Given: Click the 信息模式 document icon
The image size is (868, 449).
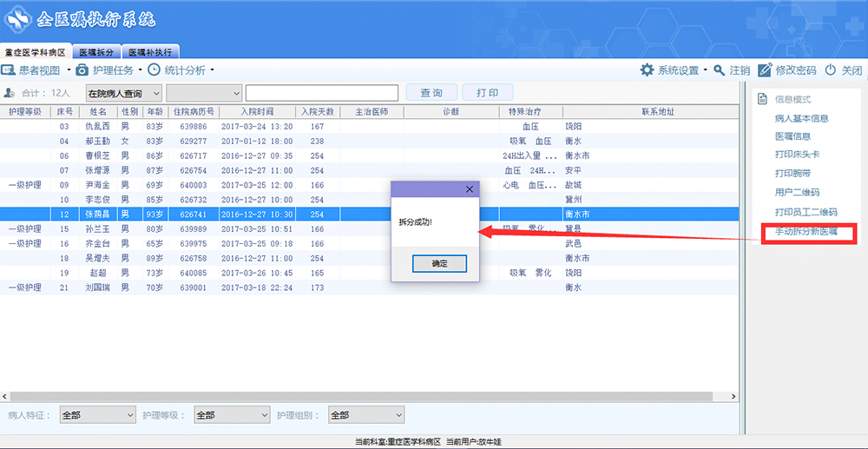Looking at the screenshot, I should pyautogui.click(x=763, y=100).
